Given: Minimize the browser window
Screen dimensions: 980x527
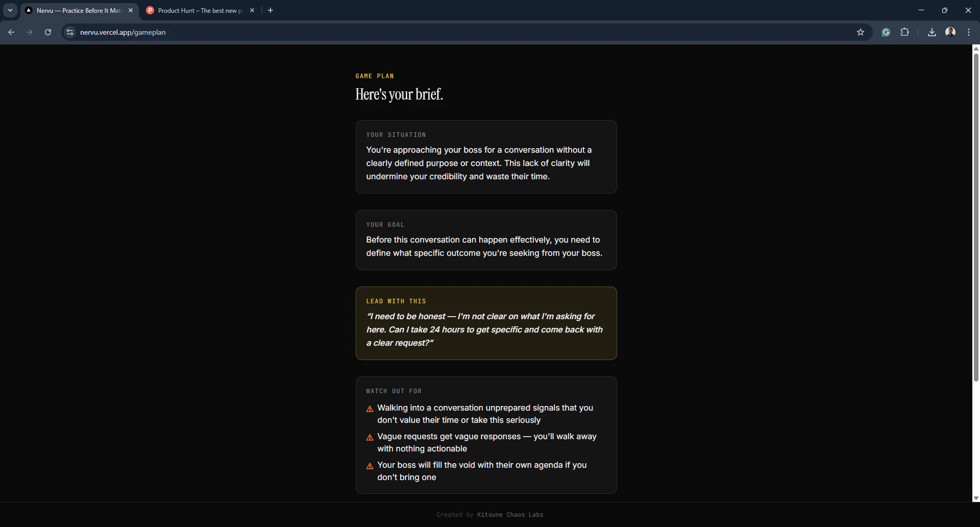Looking at the screenshot, I should pyautogui.click(x=921, y=10).
